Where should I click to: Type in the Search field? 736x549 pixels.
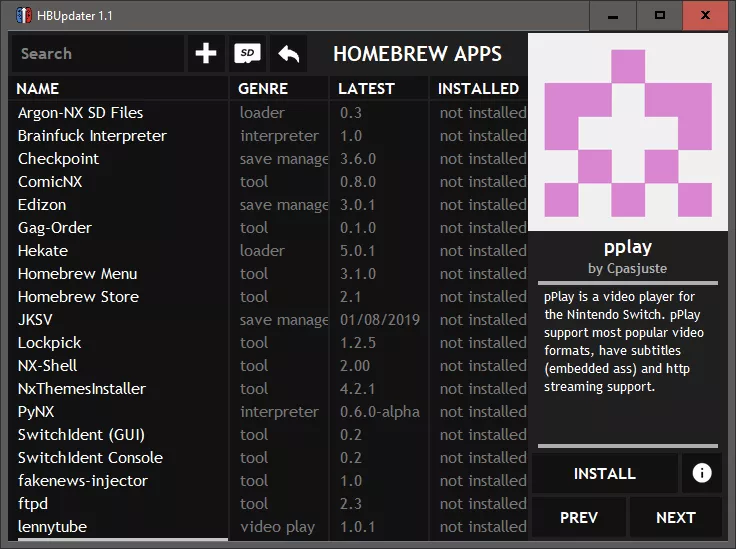[x=97, y=54]
